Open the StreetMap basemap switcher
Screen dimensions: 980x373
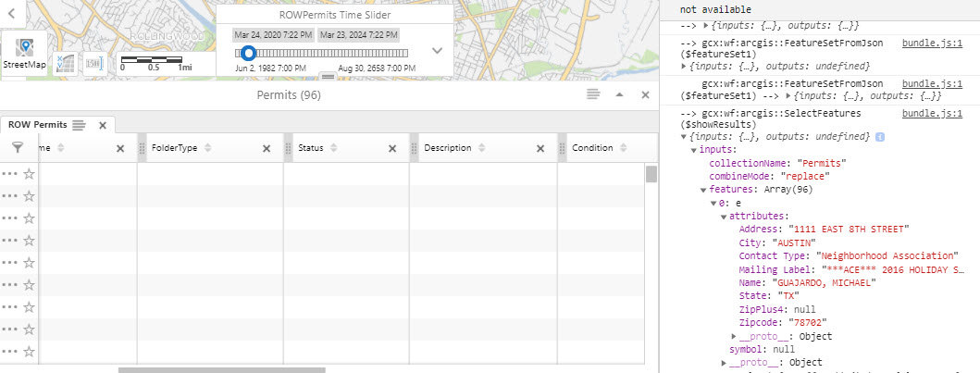point(24,55)
